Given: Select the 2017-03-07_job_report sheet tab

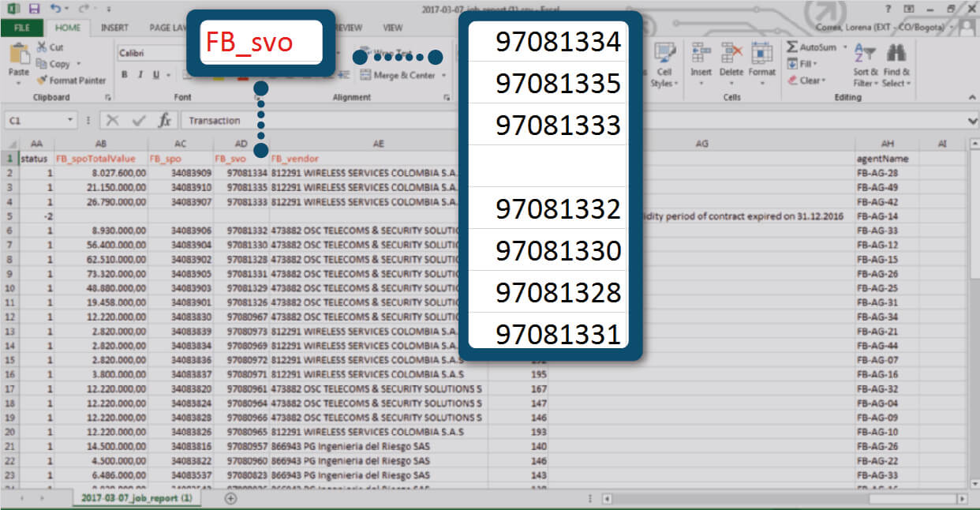Looking at the screenshot, I should (137, 498).
